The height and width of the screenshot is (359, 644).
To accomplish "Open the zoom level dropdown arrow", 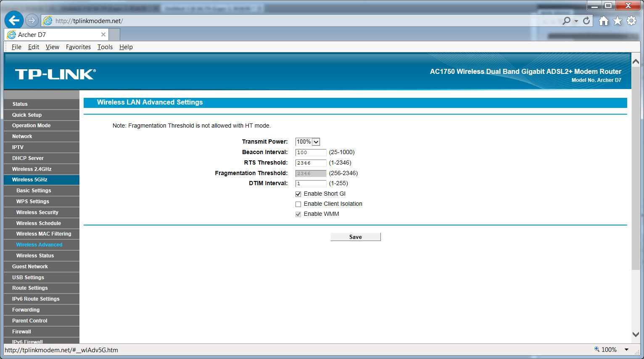I will pos(626,350).
